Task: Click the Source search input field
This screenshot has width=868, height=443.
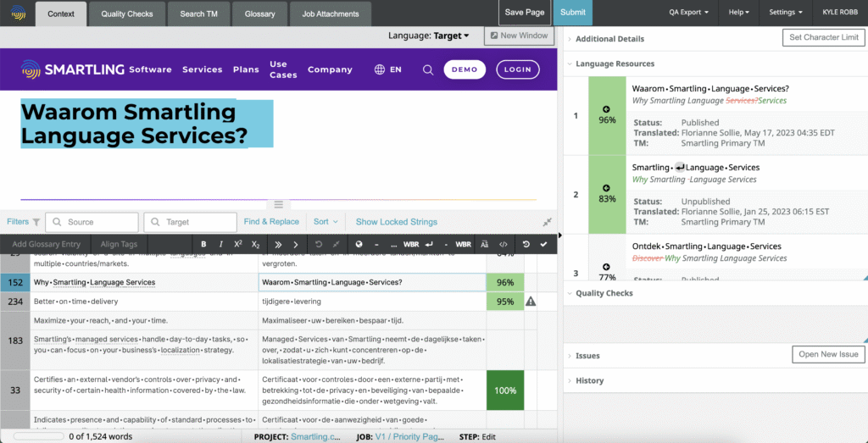Action: point(92,222)
